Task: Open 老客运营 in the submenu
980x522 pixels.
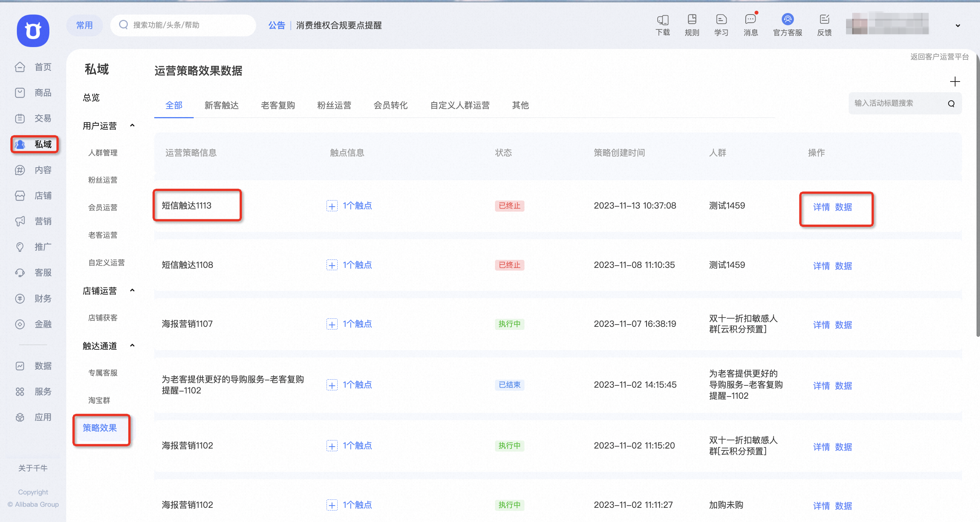Action: (103, 235)
